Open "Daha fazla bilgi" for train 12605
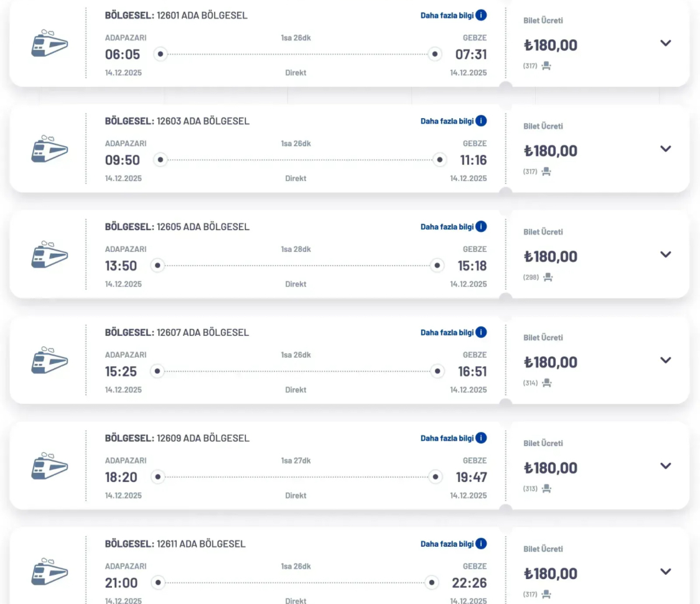Image resolution: width=700 pixels, height=604 pixels. coord(447,227)
